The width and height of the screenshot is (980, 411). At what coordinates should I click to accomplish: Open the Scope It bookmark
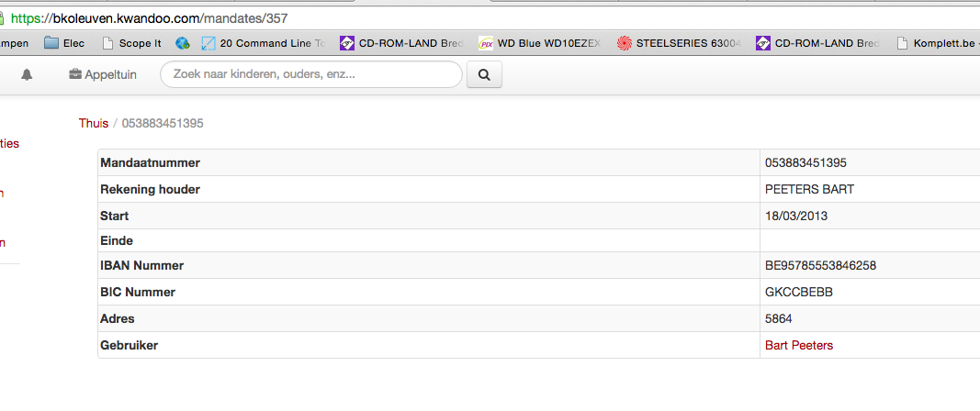coord(132,43)
